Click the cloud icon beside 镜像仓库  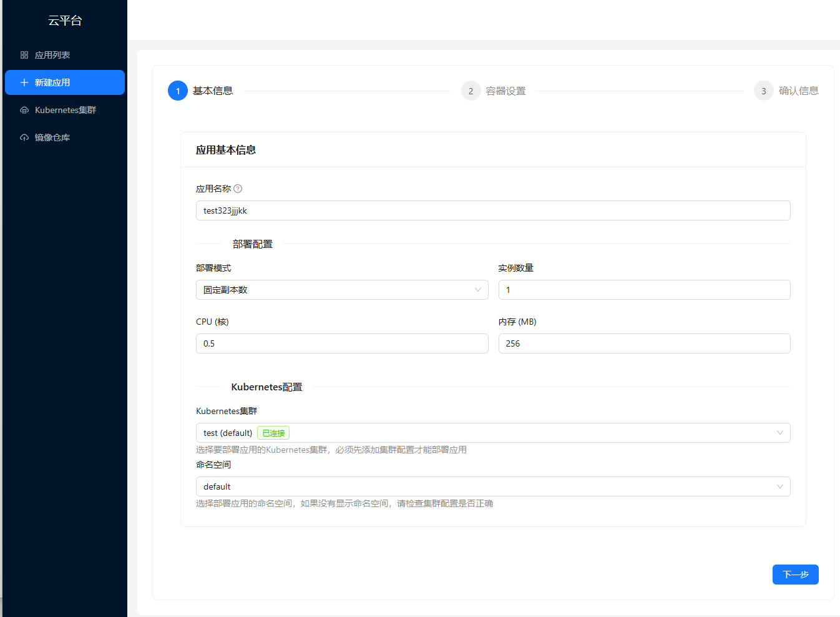click(24, 137)
